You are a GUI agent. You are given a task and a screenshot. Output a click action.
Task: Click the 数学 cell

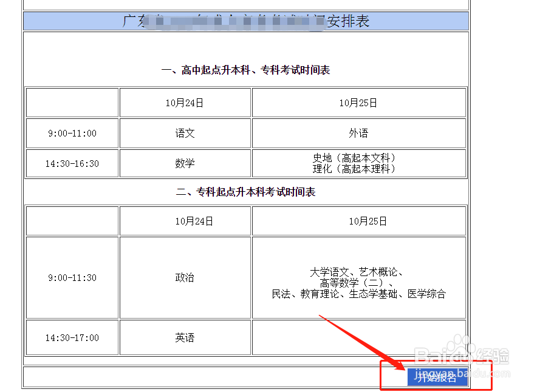click(x=185, y=163)
